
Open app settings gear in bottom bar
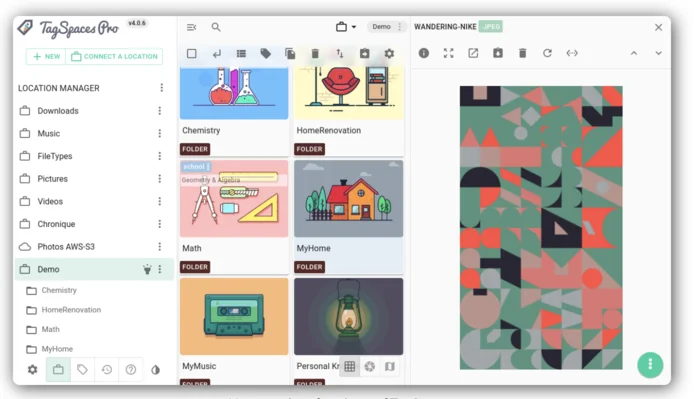click(x=33, y=369)
